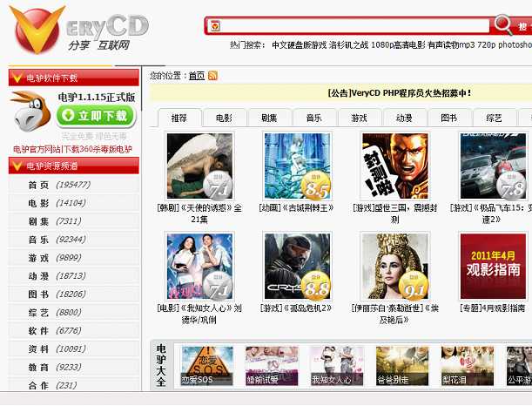Click hot search 洛杉矶之战
Screen dimensions: 532x406
pyautogui.click(x=348, y=44)
